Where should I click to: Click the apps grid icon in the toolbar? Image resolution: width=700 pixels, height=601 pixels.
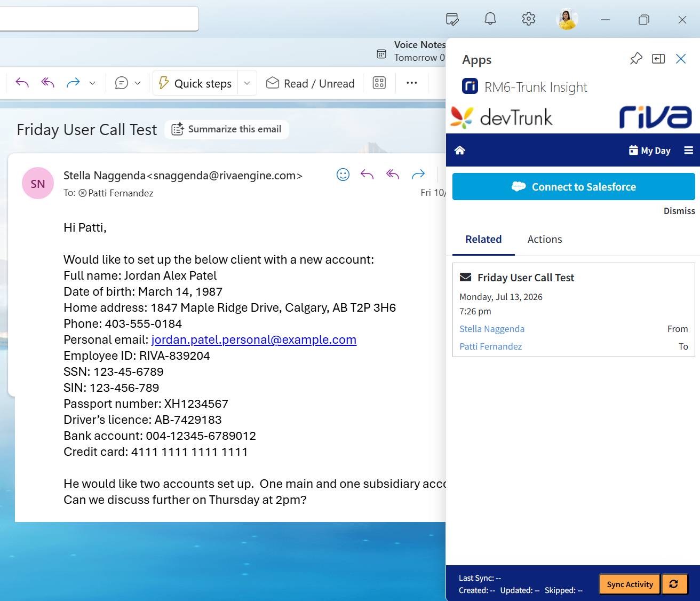[x=379, y=83]
